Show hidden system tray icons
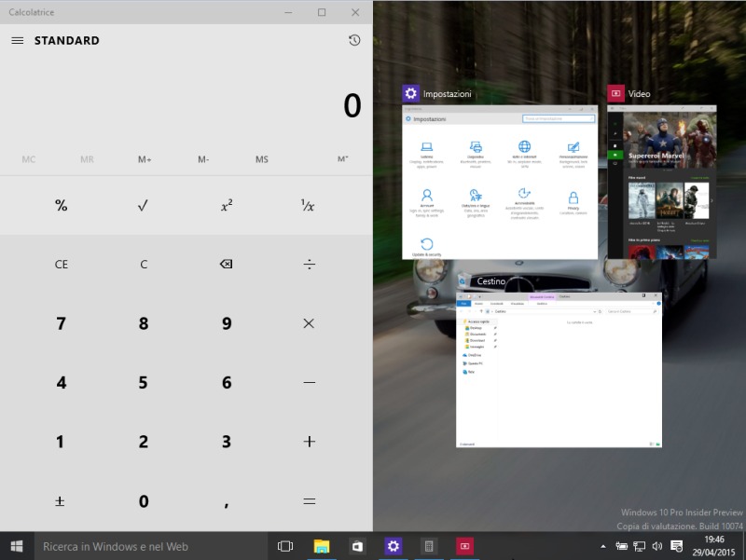 pyautogui.click(x=603, y=546)
